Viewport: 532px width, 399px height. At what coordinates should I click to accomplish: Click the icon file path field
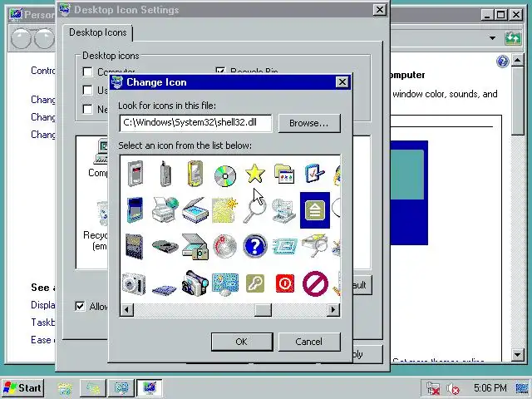pyautogui.click(x=196, y=123)
